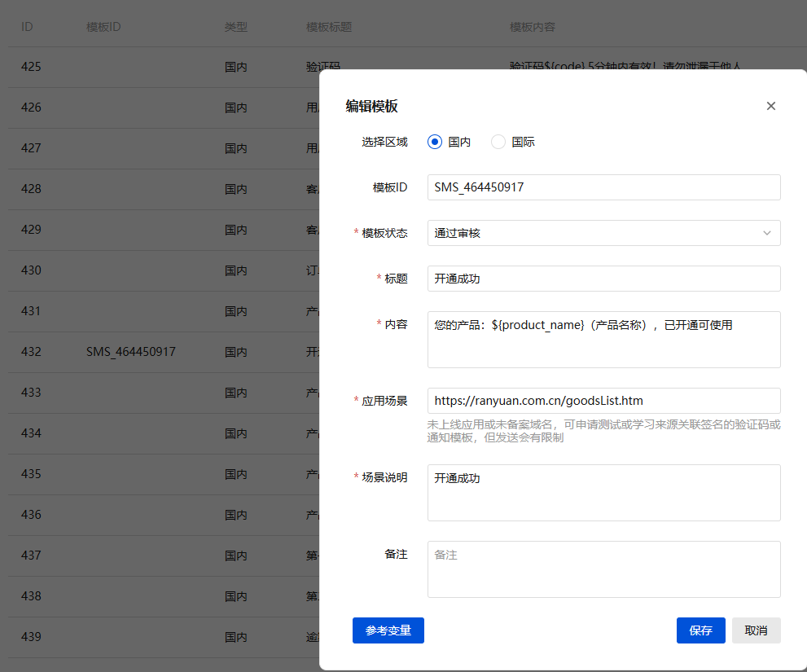Image resolution: width=807 pixels, height=672 pixels.
Task: Click the 模板ID input field
Action: 603,187
